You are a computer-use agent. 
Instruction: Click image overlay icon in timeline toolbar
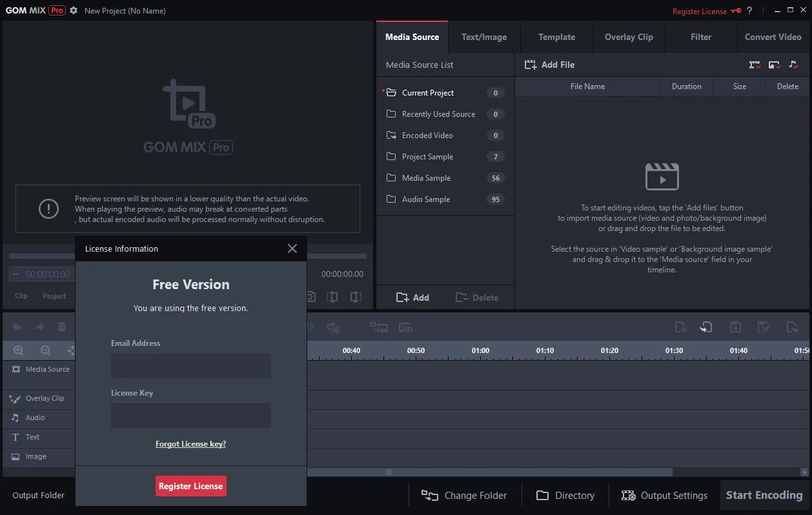pyautogui.click(x=379, y=328)
